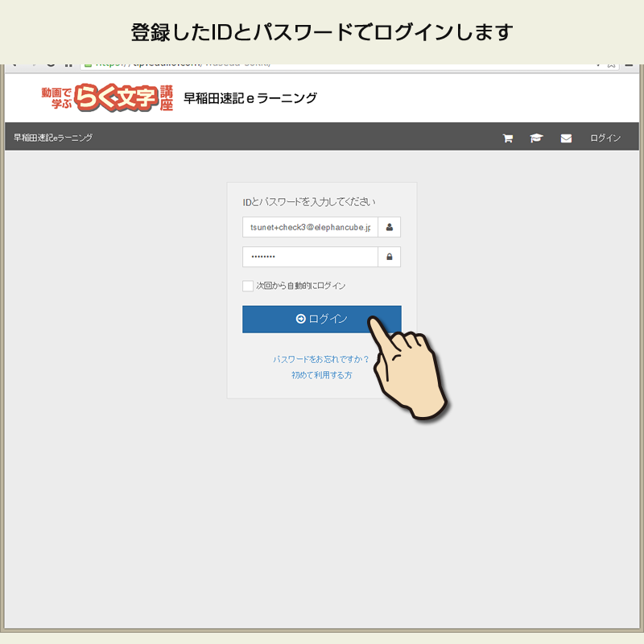
Task: Go to 早稲田速記eラーニング navbar home link
Action: click(53, 138)
